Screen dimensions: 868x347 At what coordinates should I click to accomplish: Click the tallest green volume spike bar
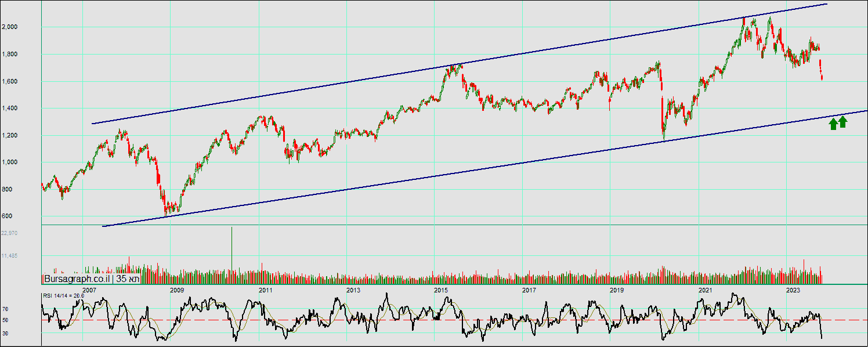coord(232,250)
